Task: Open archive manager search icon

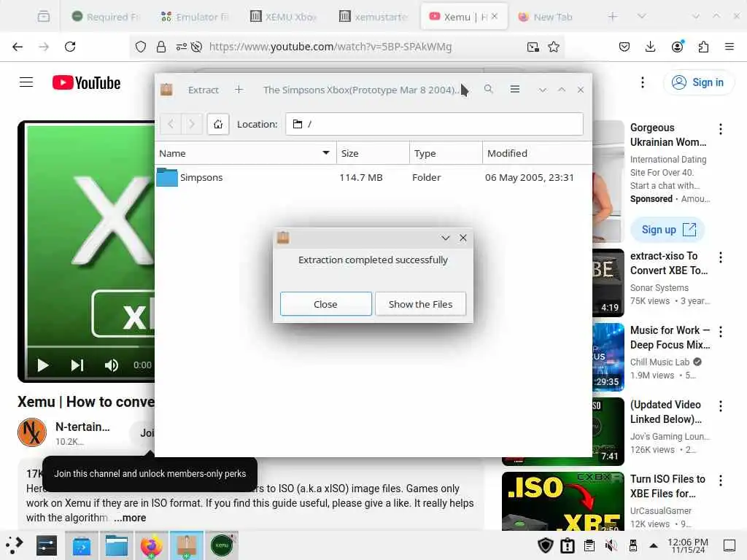Action: pyautogui.click(x=488, y=89)
